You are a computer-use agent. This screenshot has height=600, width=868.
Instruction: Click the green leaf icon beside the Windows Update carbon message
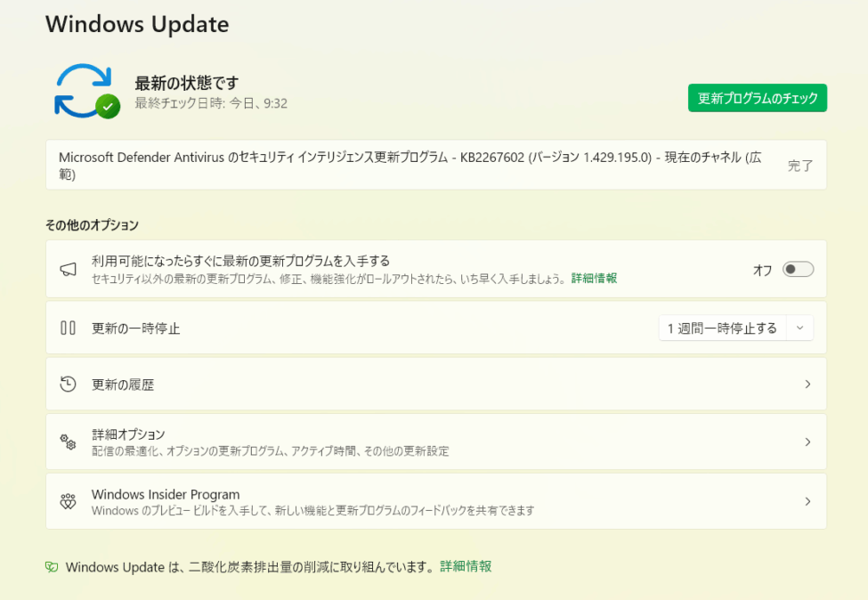tap(52, 567)
